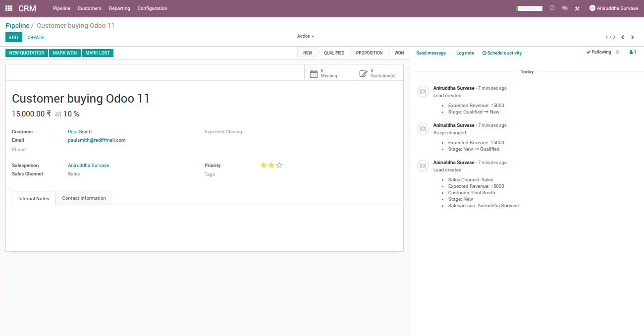This screenshot has width=644, height=336.
Task: Open the Reporting menu
Action: point(119,8)
